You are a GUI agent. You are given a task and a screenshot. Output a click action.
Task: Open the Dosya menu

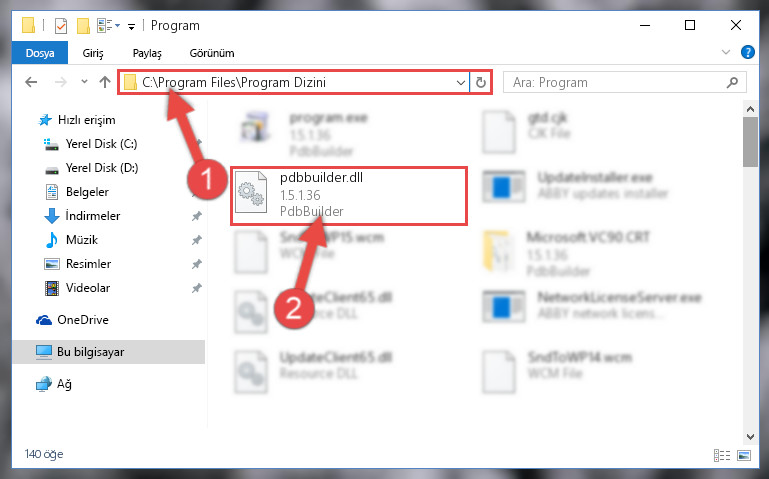(40, 53)
